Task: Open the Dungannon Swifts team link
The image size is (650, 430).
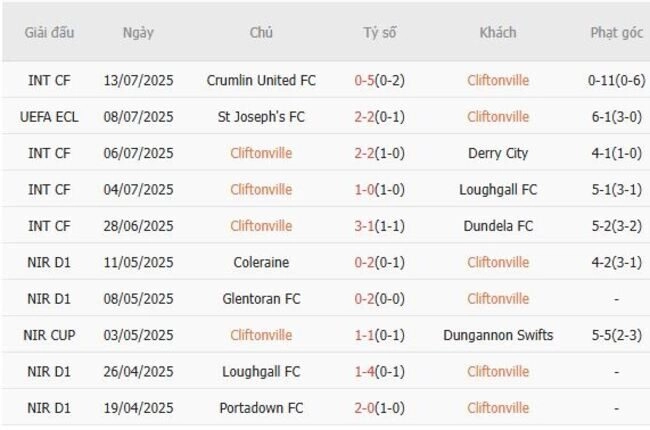Action: [x=498, y=335]
